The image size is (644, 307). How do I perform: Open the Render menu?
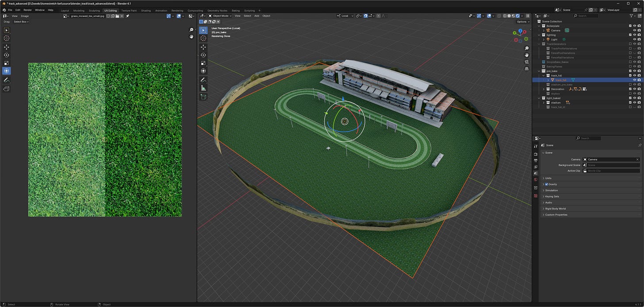tap(27, 10)
